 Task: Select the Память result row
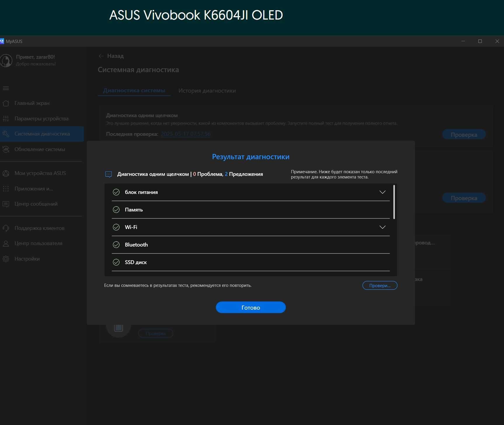tap(251, 210)
